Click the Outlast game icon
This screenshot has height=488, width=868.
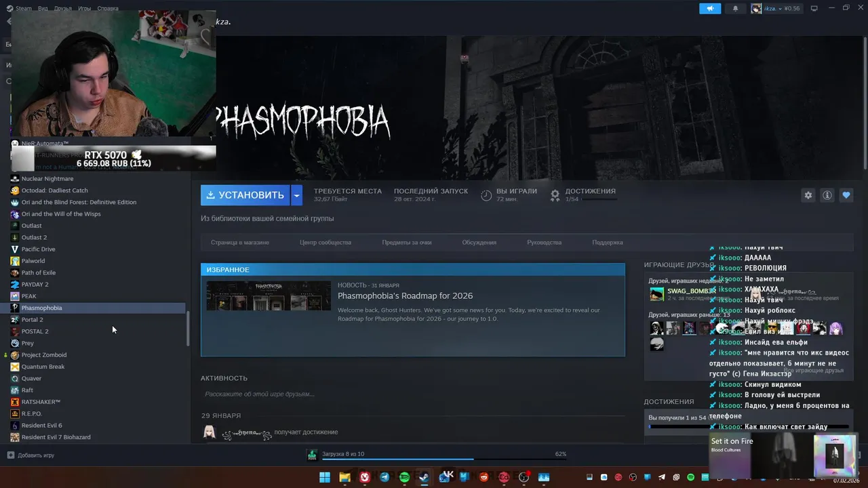click(15, 226)
